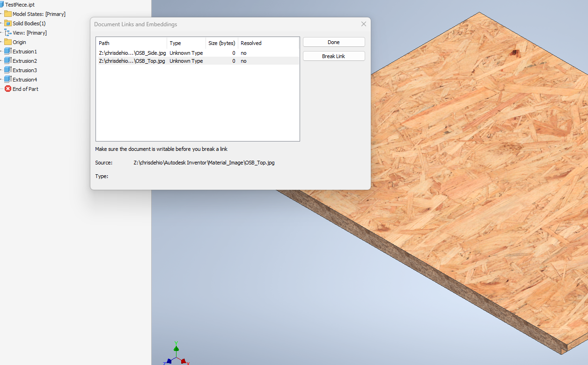Click the 'Make sure the document is writable' note

click(161, 149)
